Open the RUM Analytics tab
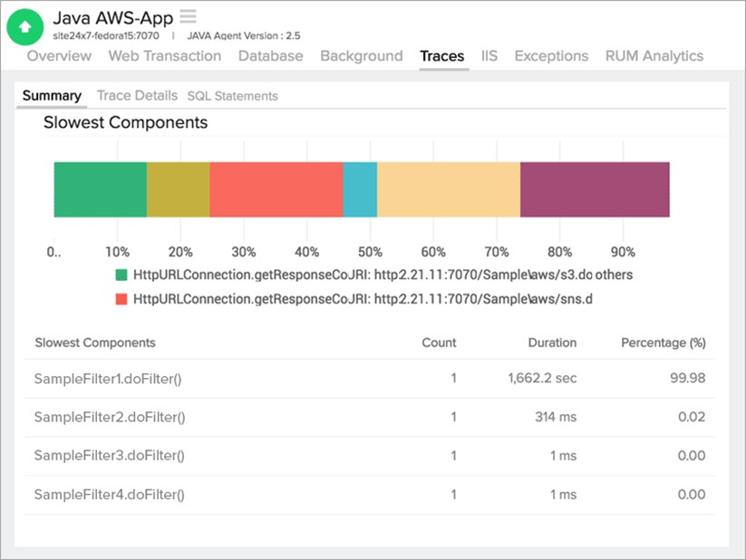This screenshot has width=746, height=560. [x=654, y=56]
